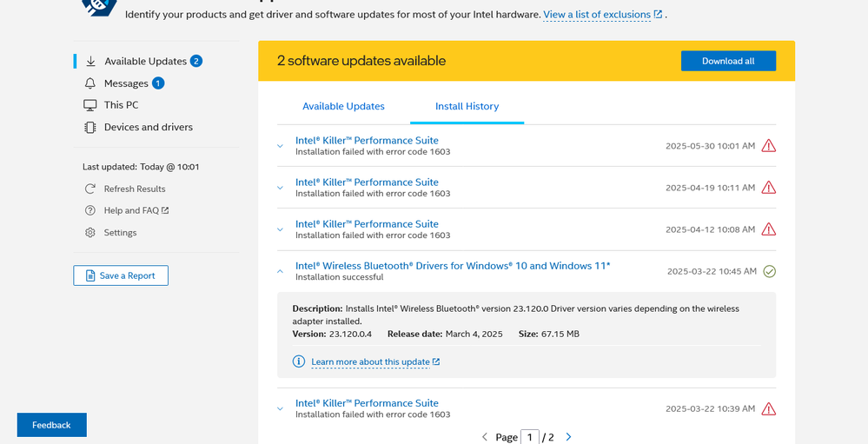Go to next history page arrow

click(568, 437)
